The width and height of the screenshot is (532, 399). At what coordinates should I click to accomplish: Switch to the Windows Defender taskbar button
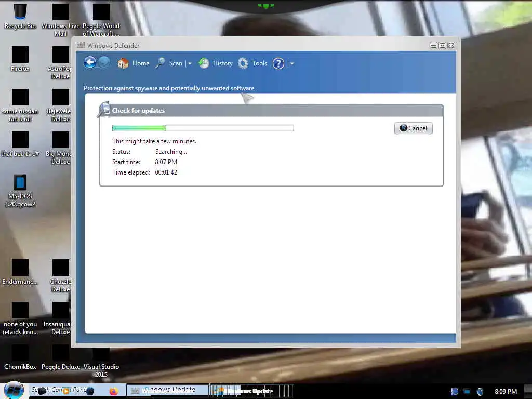(x=168, y=391)
